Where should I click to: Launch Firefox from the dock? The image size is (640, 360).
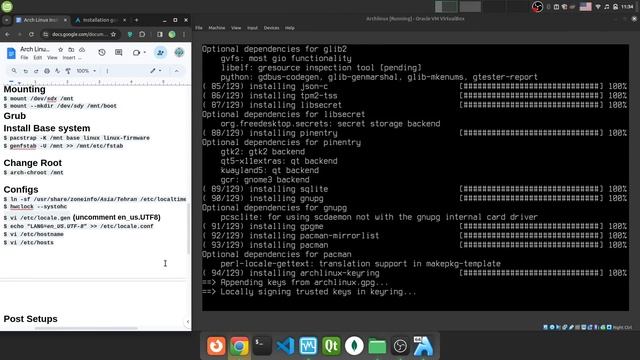[x=216, y=346]
